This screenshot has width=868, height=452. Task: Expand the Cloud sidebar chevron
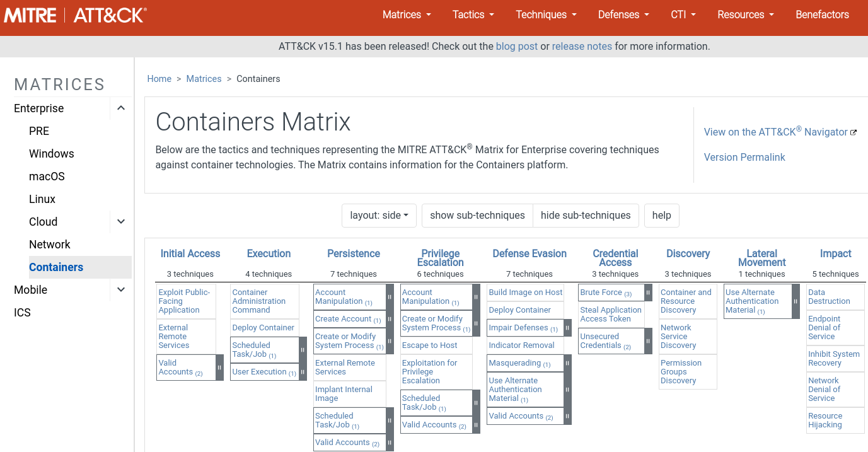[x=121, y=222]
